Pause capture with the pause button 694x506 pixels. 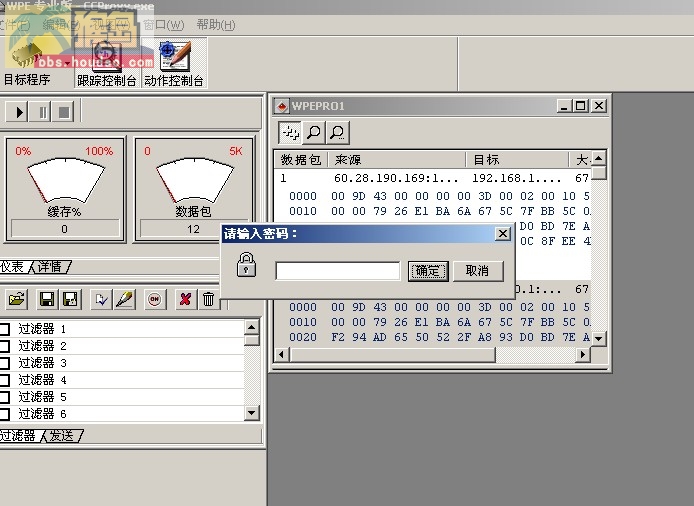(41, 112)
